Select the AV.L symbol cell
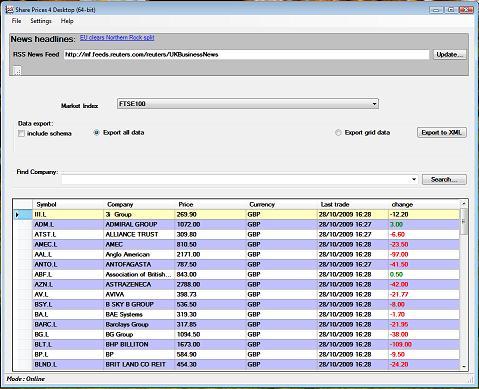Viewport: 479px width, 389px height. [x=68, y=295]
